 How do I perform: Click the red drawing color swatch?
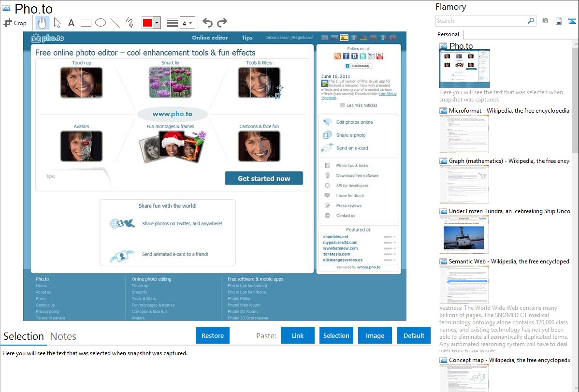tap(147, 23)
